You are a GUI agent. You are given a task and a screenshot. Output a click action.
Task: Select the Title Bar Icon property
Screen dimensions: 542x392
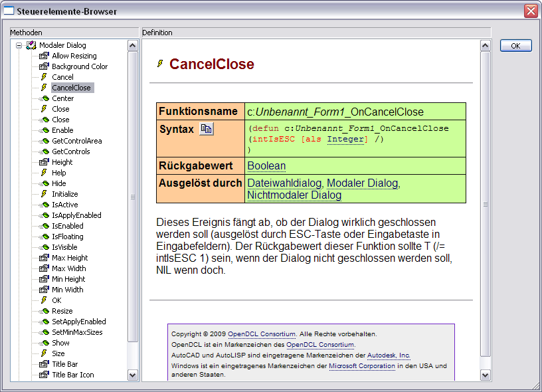(x=73, y=375)
